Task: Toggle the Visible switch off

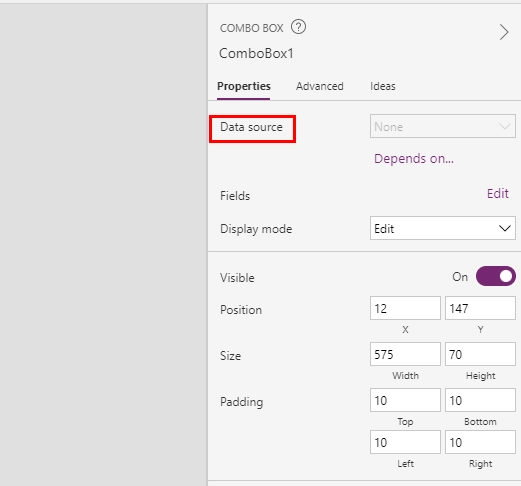Action: 496,276
